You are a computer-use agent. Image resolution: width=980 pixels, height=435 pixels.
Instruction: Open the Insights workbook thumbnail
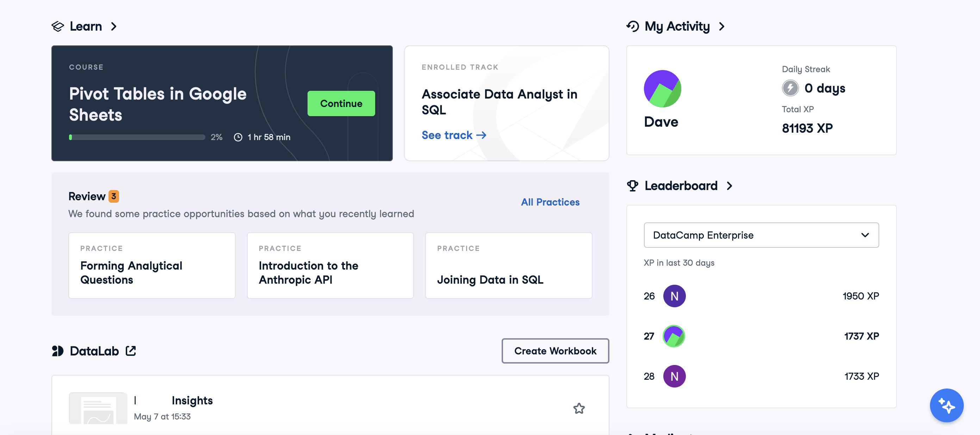tap(98, 408)
